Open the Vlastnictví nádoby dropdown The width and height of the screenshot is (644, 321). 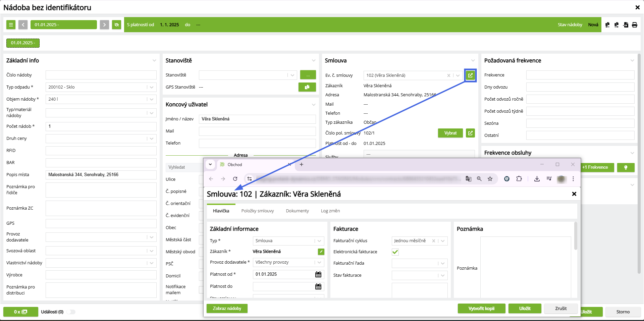coord(152,263)
